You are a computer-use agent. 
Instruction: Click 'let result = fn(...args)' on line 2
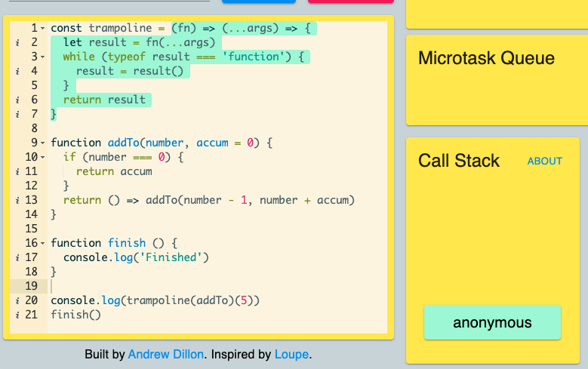tap(139, 42)
